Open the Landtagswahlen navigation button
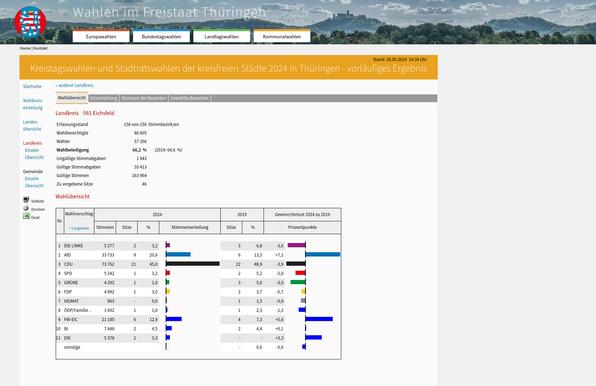 (222, 36)
